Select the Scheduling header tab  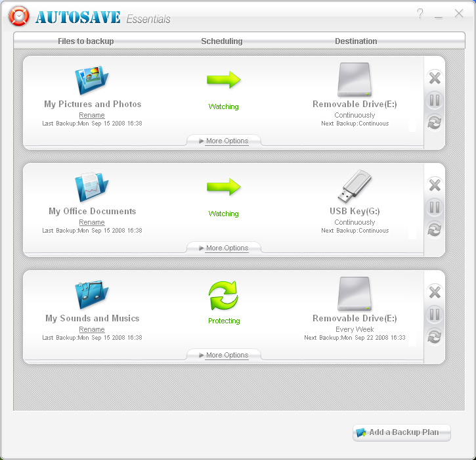tap(221, 41)
